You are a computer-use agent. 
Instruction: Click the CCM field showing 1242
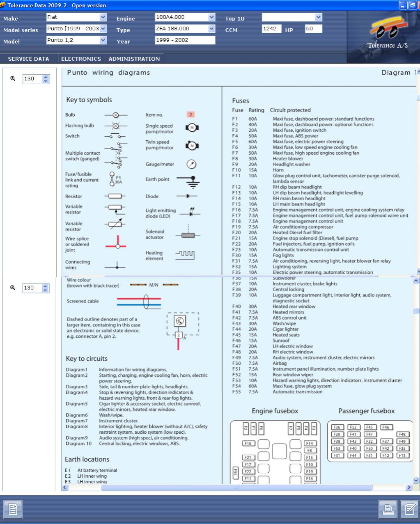pos(272,29)
